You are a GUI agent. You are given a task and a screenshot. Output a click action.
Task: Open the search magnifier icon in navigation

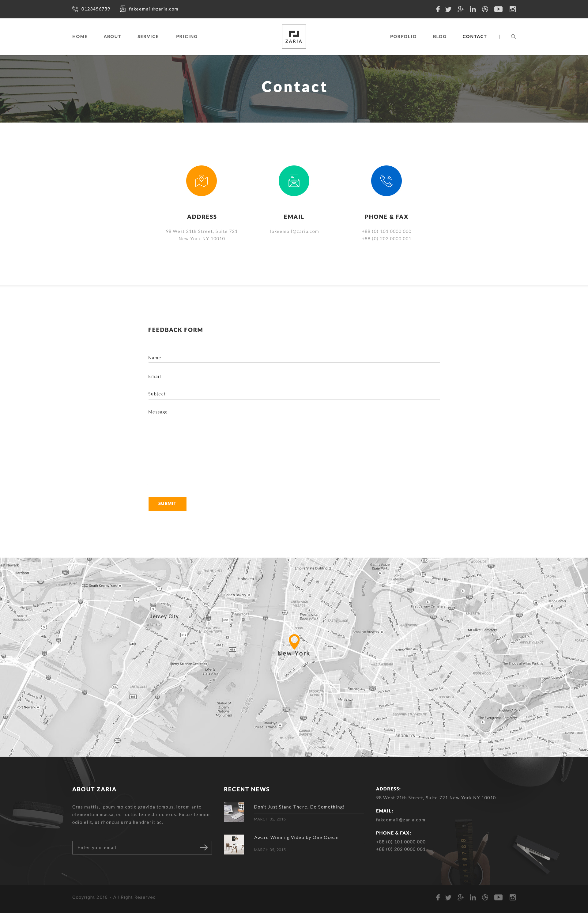[x=513, y=37]
